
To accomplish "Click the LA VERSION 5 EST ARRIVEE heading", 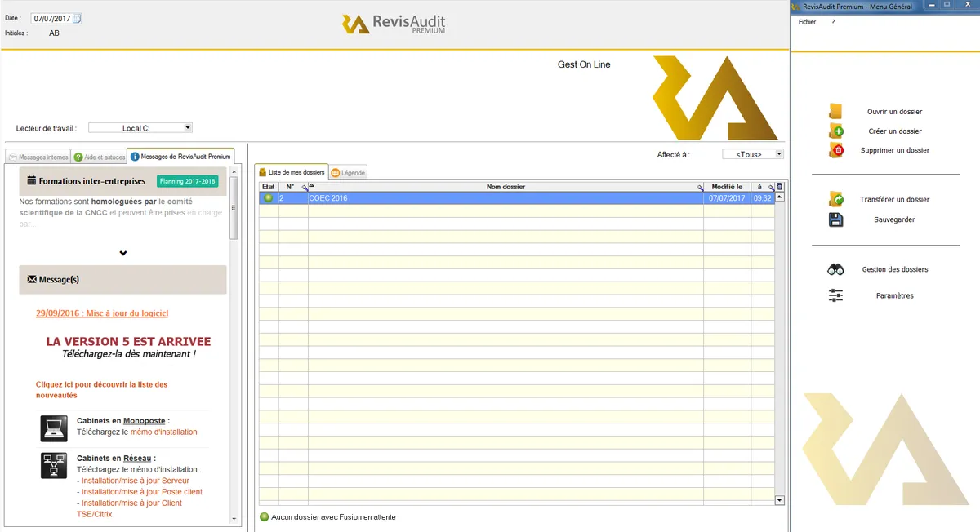I will click(x=128, y=341).
